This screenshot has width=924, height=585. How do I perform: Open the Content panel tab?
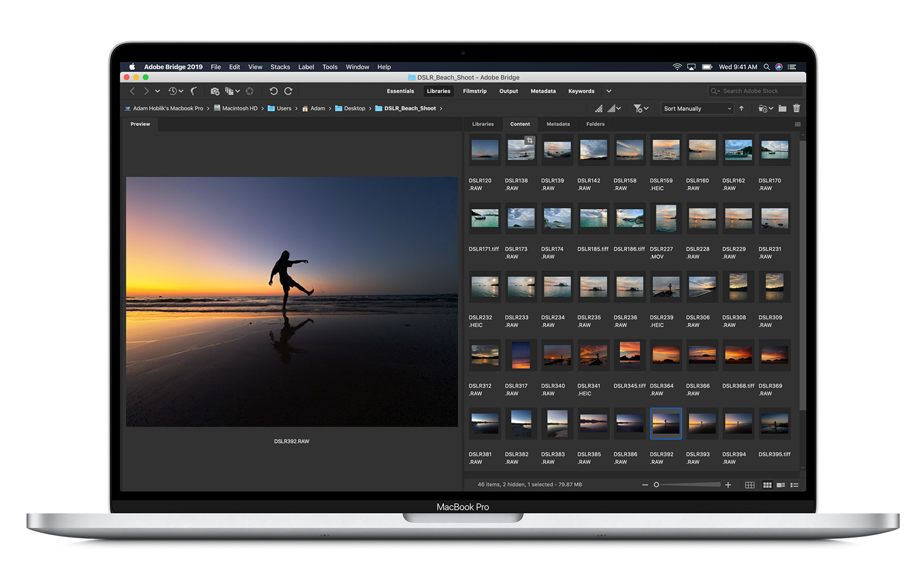520,124
